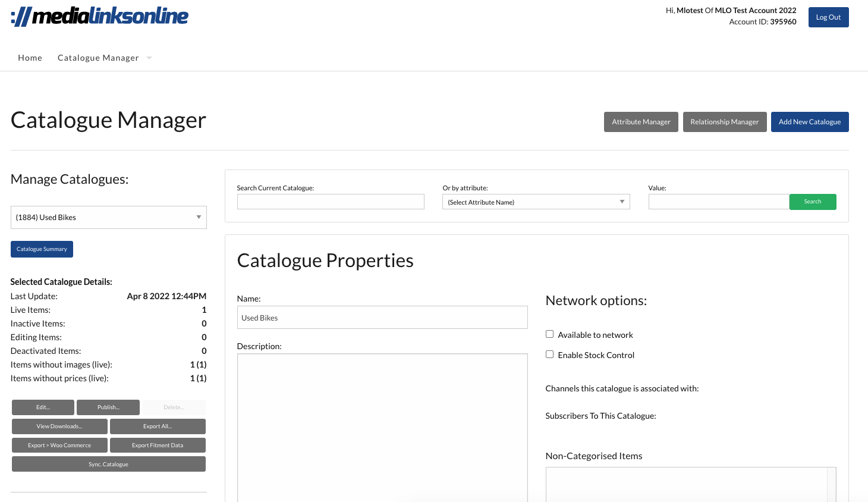Open the Used Bikes catalogue dropdown
This screenshot has width=868, height=502.
tap(108, 217)
